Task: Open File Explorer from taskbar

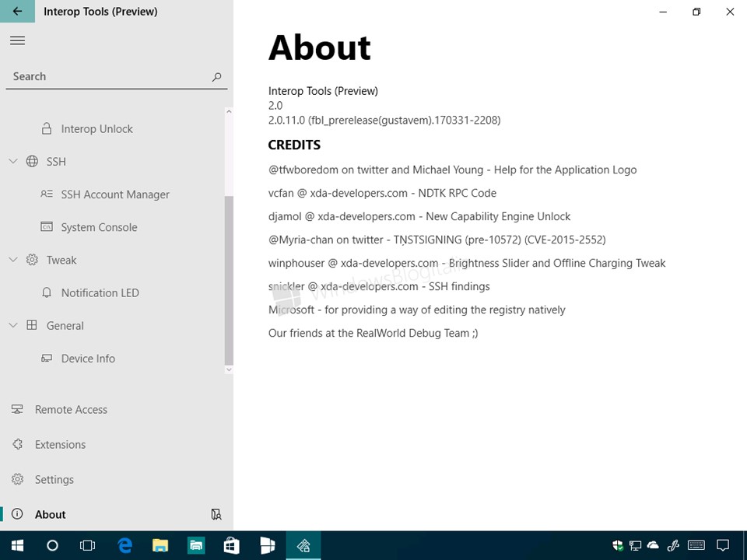Action: [x=160, y=546]
